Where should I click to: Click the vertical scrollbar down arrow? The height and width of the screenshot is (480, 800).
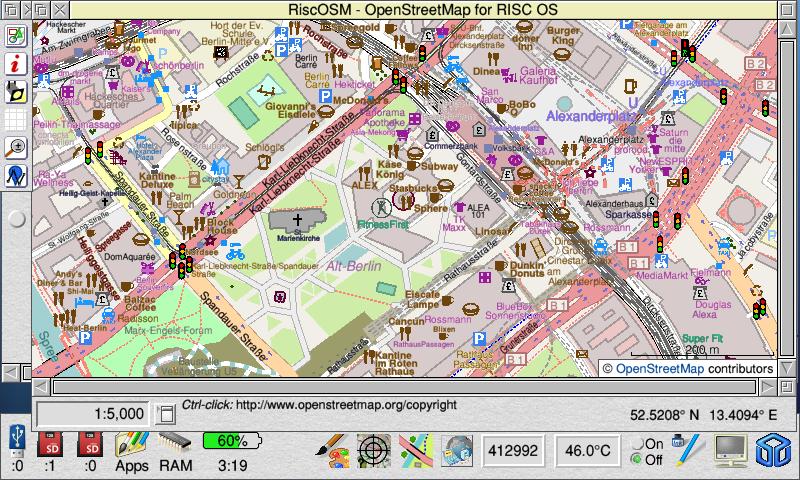pyautogui.click(x=787, y=367)
